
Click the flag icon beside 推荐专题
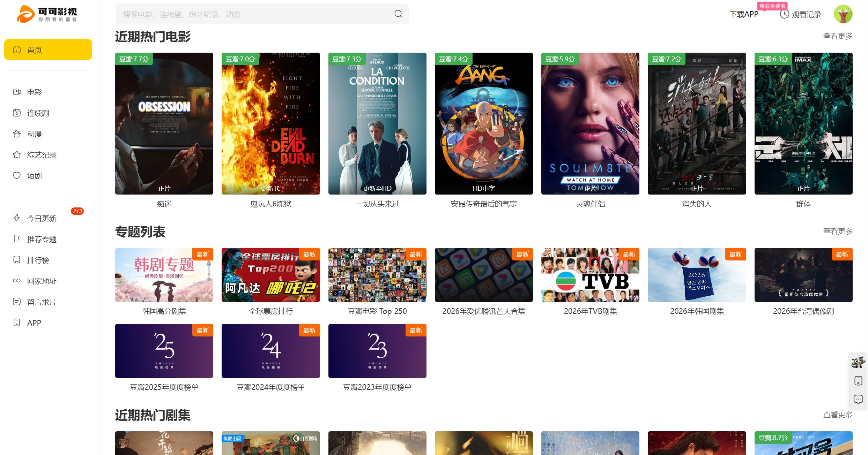17,239
